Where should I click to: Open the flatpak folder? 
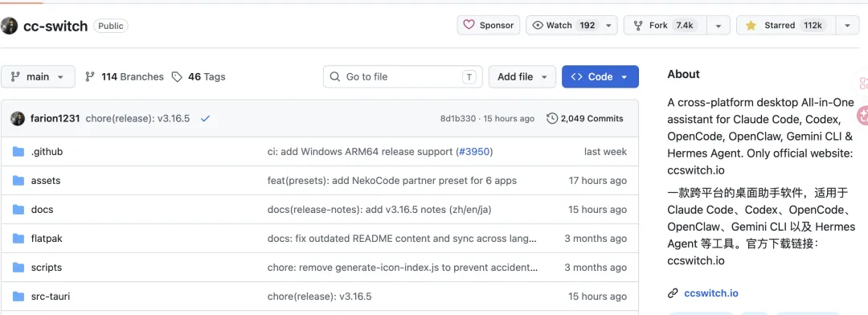click(x=47, y=239)
